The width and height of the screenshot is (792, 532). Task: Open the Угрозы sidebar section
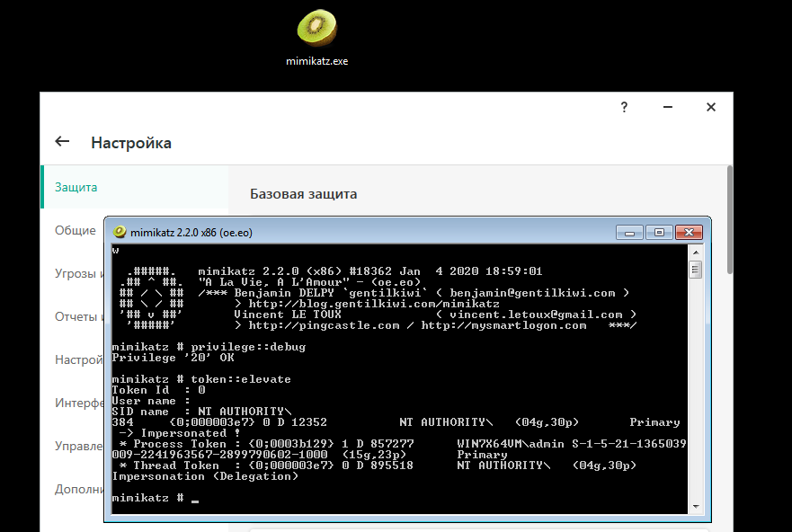[x=79, y=273]
